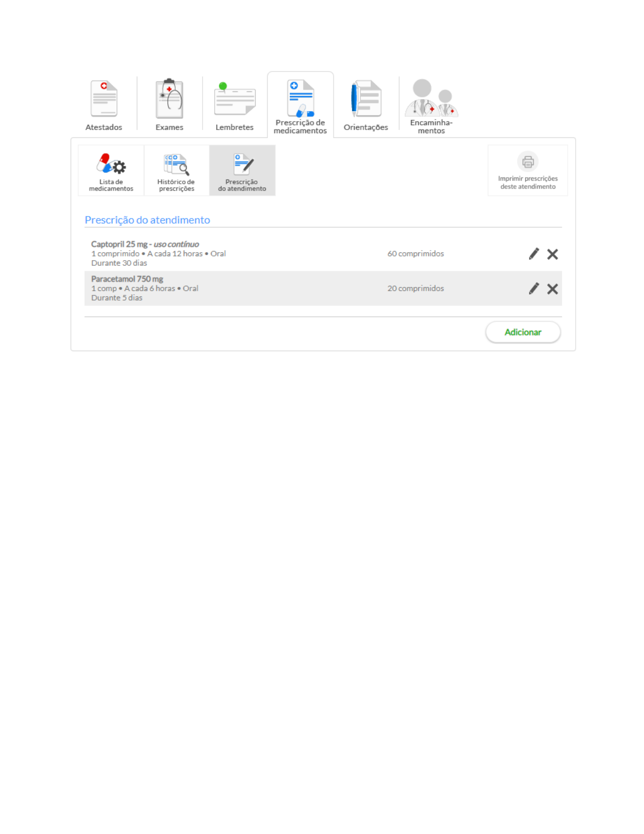Open Histórico de prescrições sub-tab
The width and height of the screenshot is (644, 834).
177,171
